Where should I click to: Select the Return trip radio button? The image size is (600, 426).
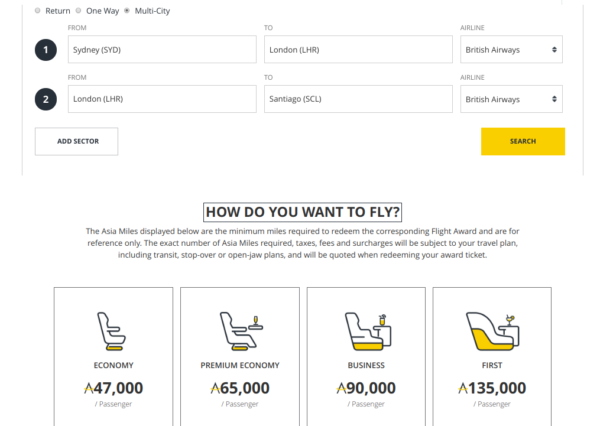pyautogui.click(x=38, y=10)
